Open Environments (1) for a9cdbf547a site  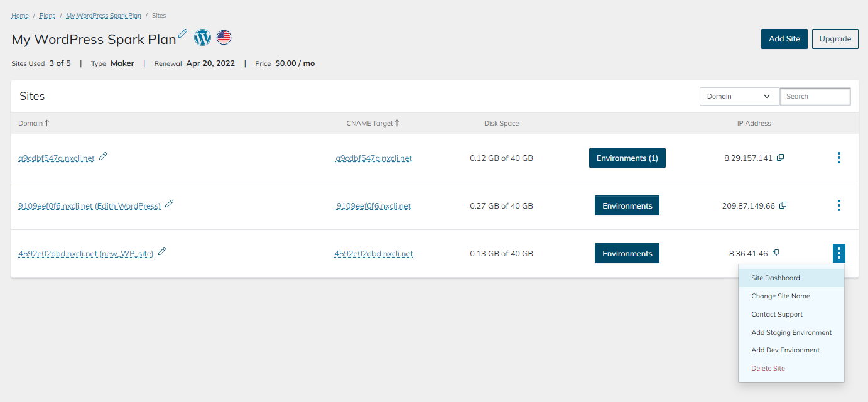[627, 158]
